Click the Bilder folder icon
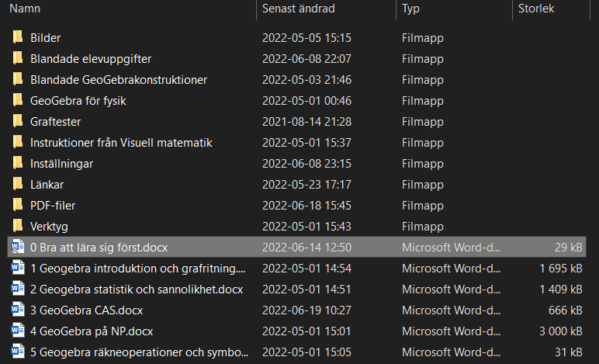Image resolution: width=599 pixels, height=364 pixels. 18,37
